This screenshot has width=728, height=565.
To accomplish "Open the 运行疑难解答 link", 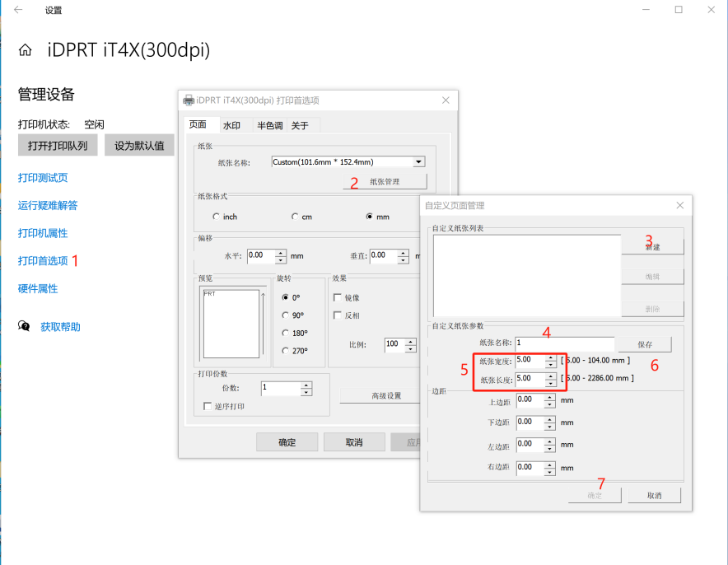I will pos(48,206).
